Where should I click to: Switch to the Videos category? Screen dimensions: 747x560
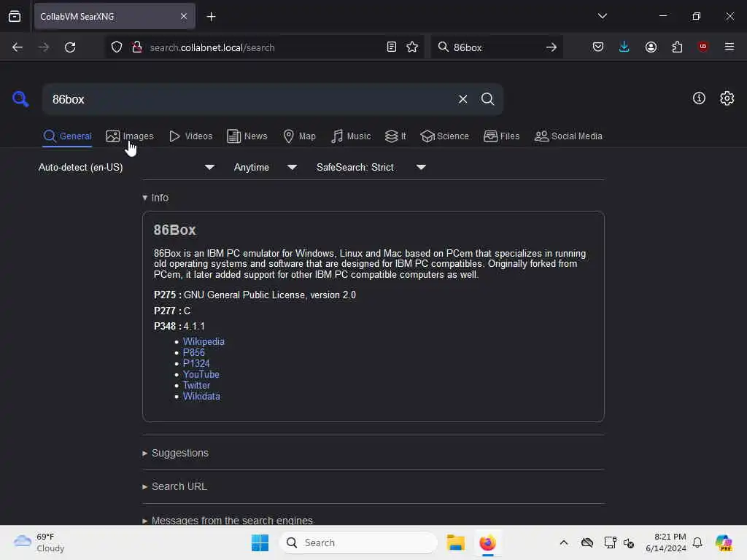tap(190, 136)
